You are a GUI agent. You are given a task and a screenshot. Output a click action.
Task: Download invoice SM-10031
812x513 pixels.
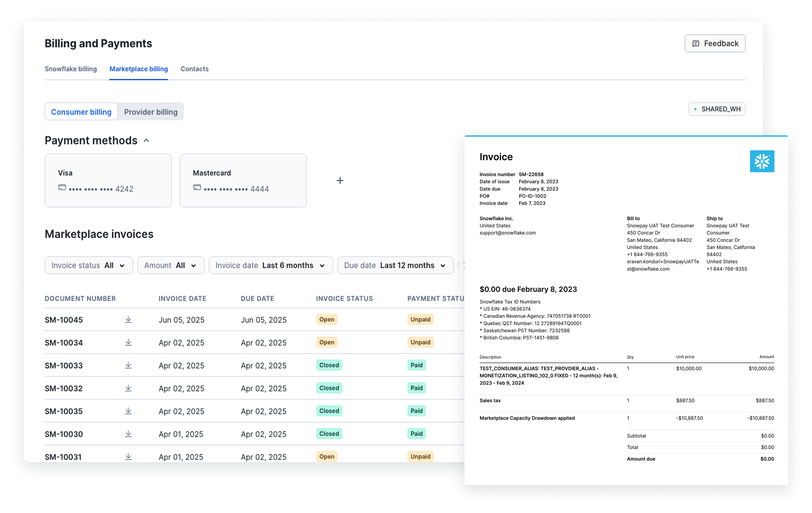tap(128, 457)
